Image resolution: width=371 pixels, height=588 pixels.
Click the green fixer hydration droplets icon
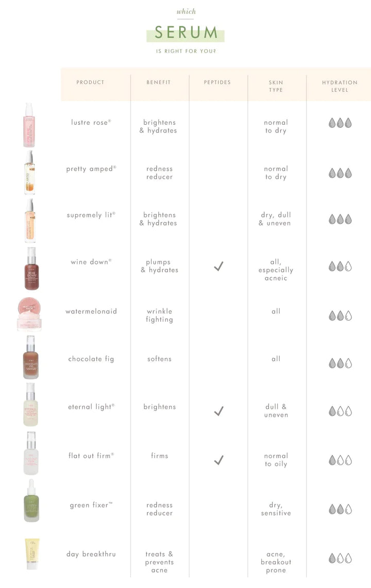coord(340,509)
